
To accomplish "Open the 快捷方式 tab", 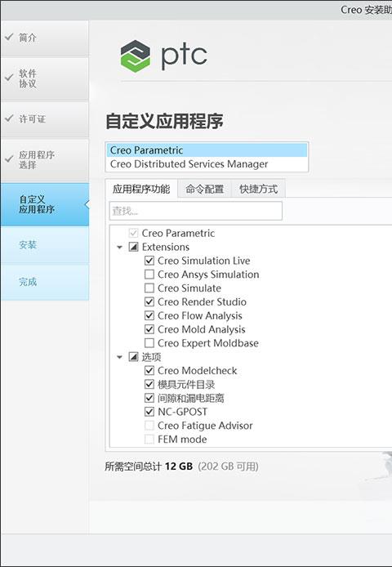I will pyautogui.click(x=259, y=189).
